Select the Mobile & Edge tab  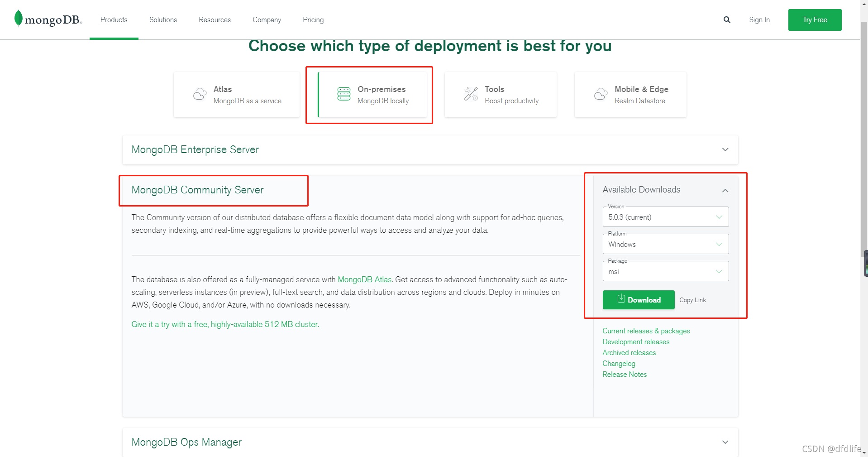[630, 95]
